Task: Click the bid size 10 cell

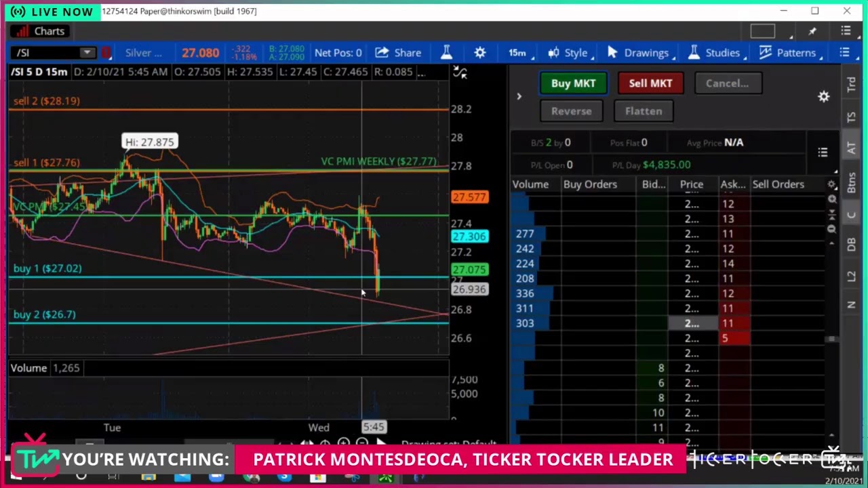Action: [654, 413]
